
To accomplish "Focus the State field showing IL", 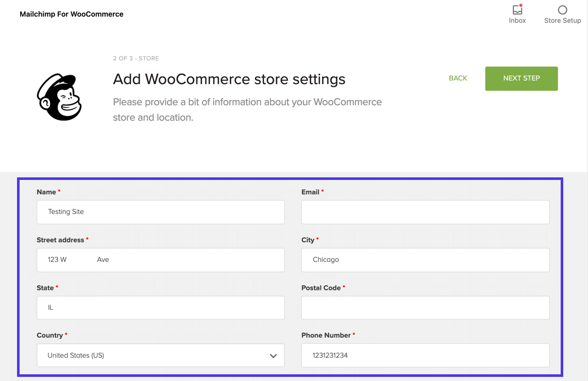I will [160, 307].
